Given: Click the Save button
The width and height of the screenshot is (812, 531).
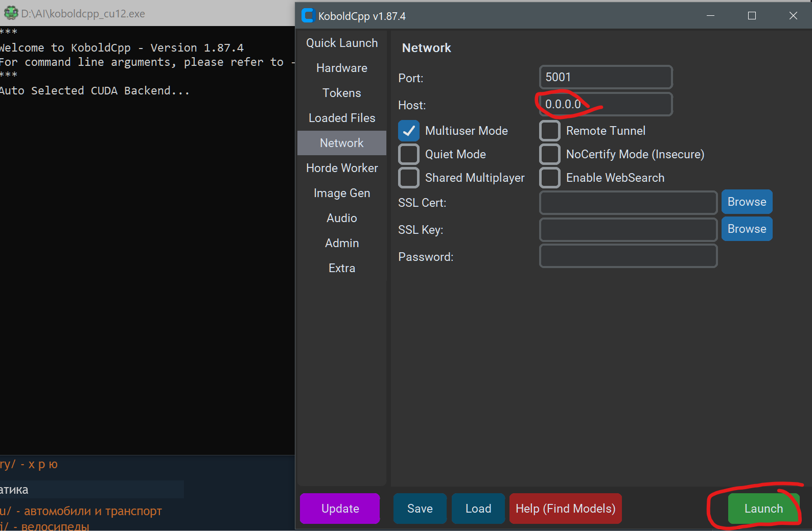Looking at the screenshot, I should tap(420, 509).
